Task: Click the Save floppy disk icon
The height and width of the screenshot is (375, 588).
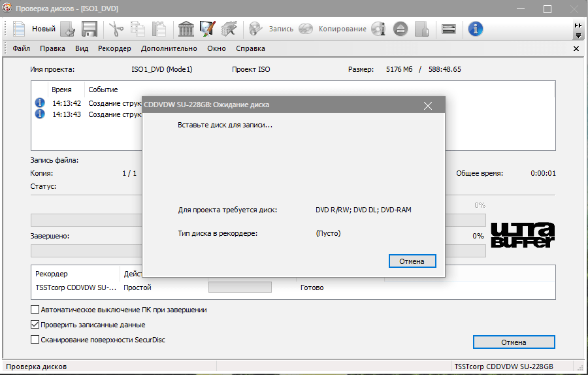Action: (x=90, y=29)
